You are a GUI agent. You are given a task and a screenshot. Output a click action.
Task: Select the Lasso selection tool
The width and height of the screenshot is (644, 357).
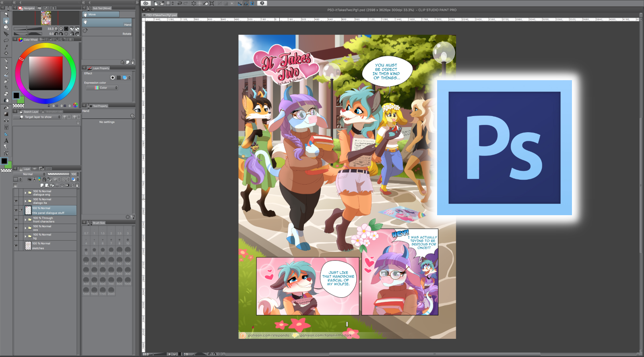pos(6,40)
